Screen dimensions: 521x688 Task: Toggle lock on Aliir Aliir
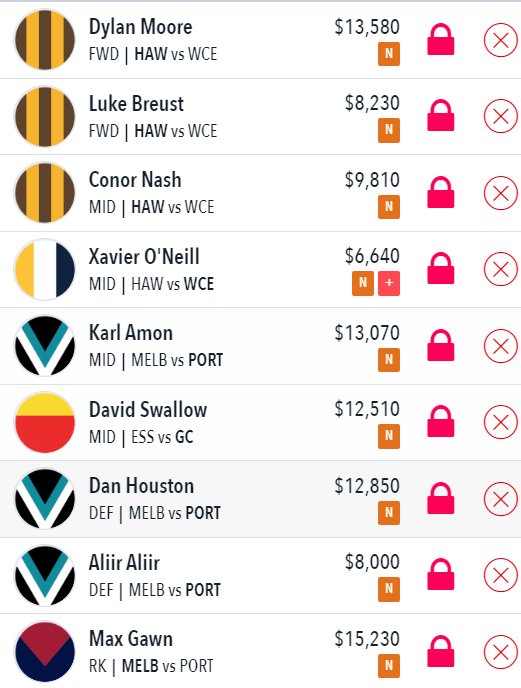click(x=441, y=574)
